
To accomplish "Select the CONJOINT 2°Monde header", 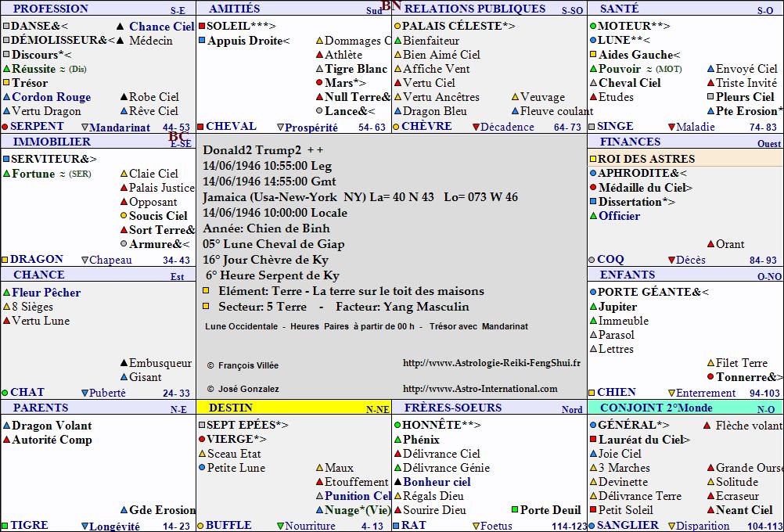I will pos(685,408).
